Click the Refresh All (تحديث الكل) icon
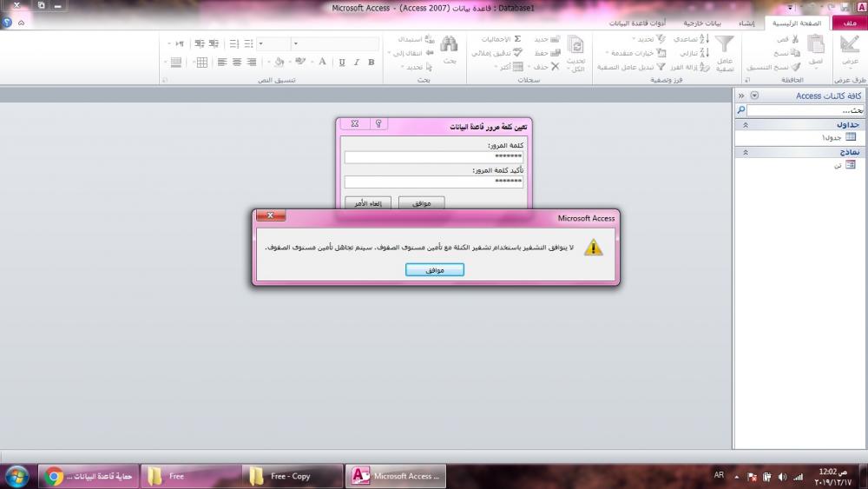Image resolution: width=868 pixels, height=489 pixels. (575, 45)
